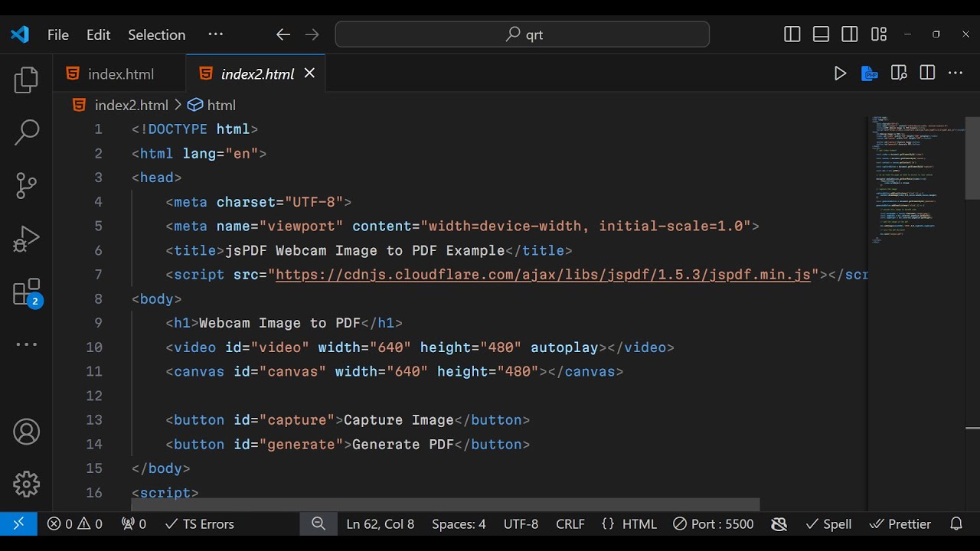Change end of line sequence CRLF
The height and width of the screenshot is (551, 980).
click(x=570, y=524)
